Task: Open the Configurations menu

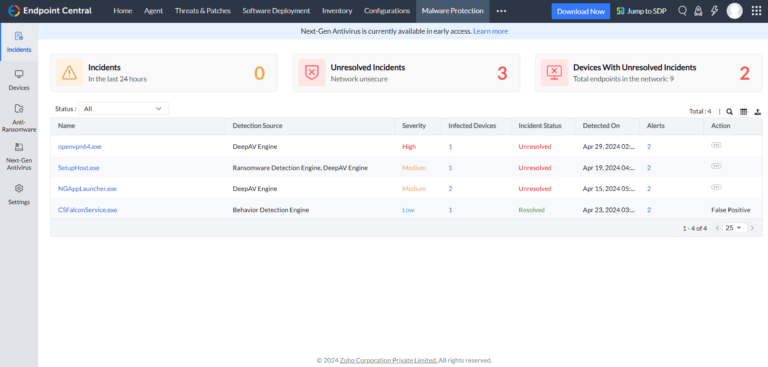Action: [x=387, y=11]
